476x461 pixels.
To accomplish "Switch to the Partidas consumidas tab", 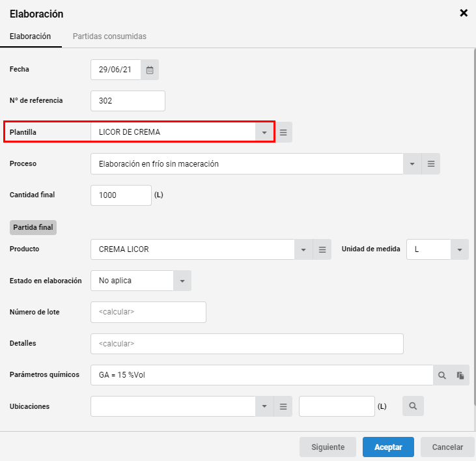I will click(x=109, y=36).
